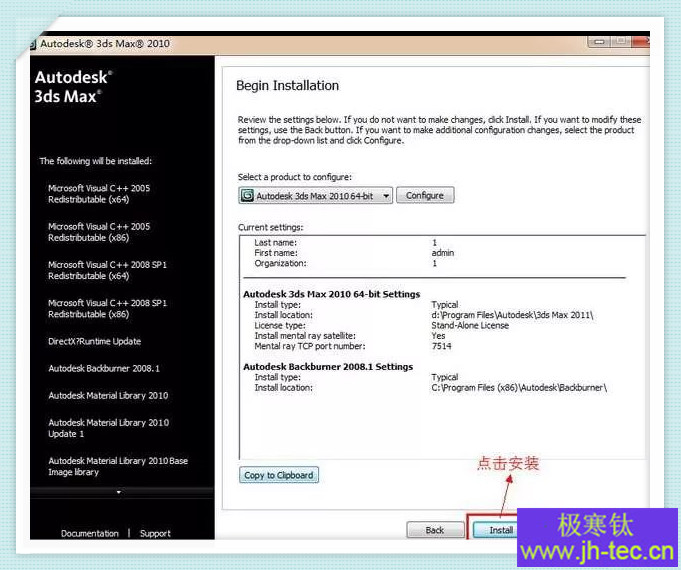This screenshot has height=570, width=681.
Task: Click 'Autodesk Backburner 2008.1 Settings' heading
Action: click(x=328, y=367)
